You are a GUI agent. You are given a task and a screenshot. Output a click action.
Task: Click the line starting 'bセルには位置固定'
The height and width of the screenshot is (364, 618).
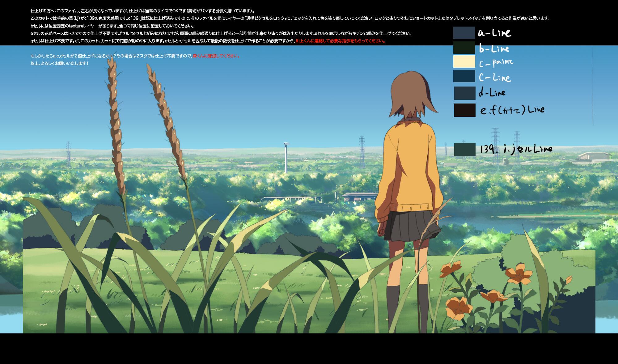(112, 26)
